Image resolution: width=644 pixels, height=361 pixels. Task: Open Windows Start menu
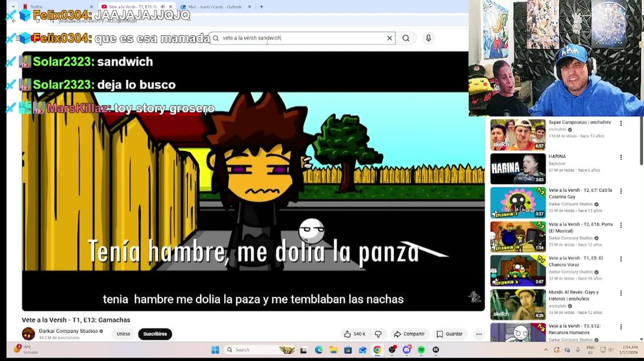(x=215, y=350)
